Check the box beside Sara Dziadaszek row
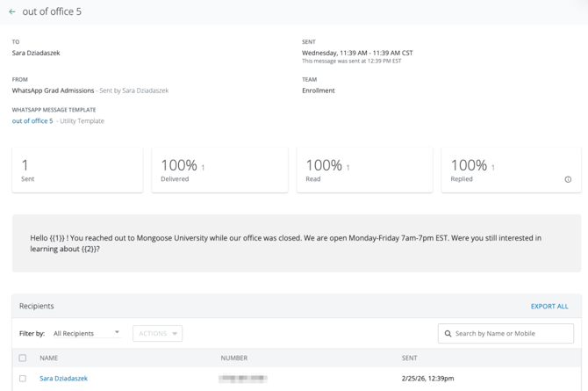Image resolution: width=588 pixels, height=391 pixels. click(x=23, y=379)
